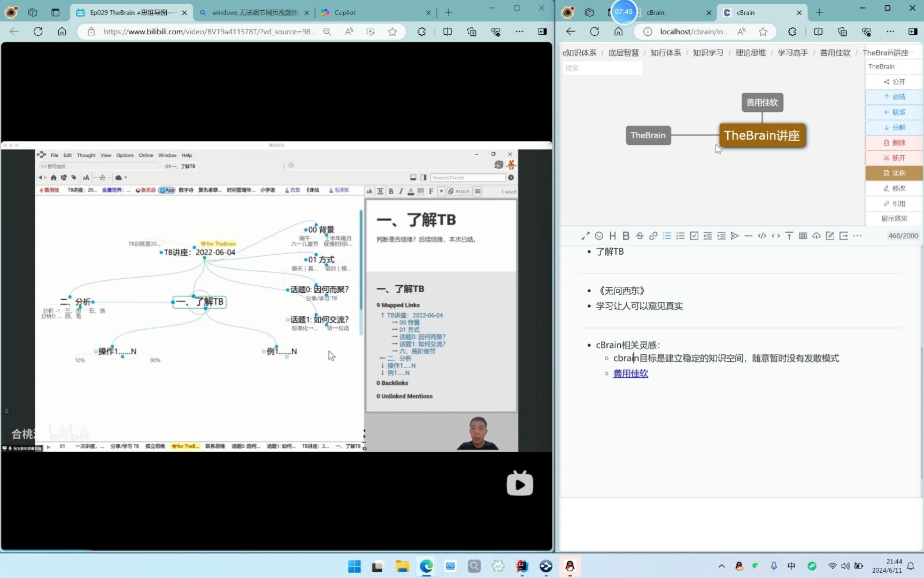Select the TheBrain node in the graph
This screenshot has height=578, width=924.
648,135
